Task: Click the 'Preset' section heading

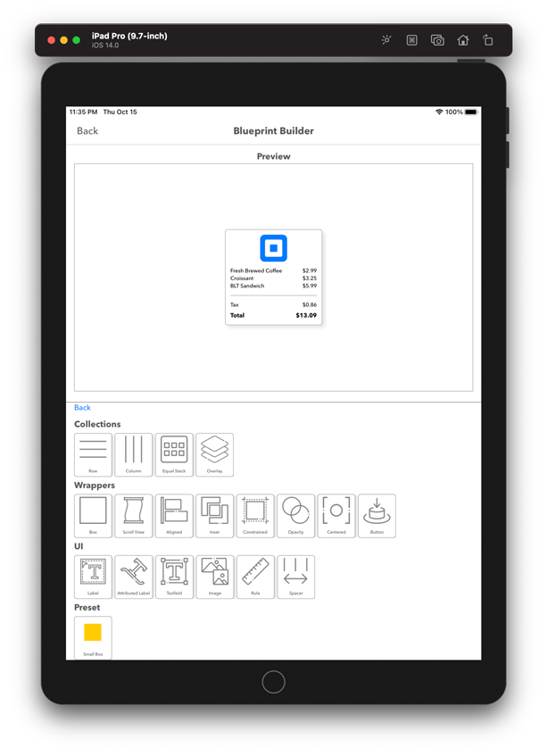Action: (87, 608)
